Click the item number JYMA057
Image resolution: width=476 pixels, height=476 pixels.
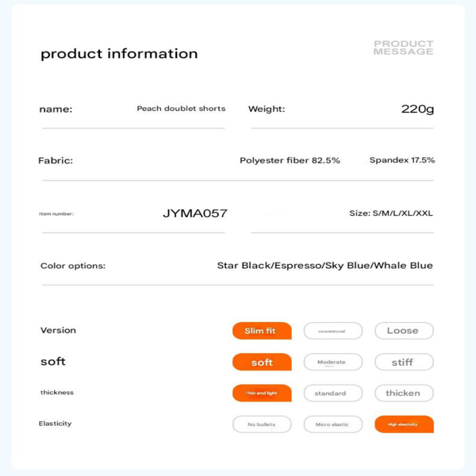pos(195,213)
